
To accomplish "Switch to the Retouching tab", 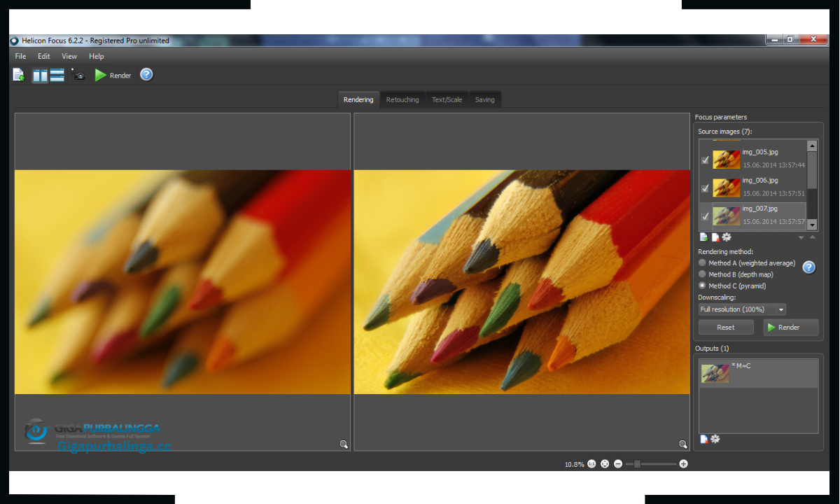I will 402,99.
